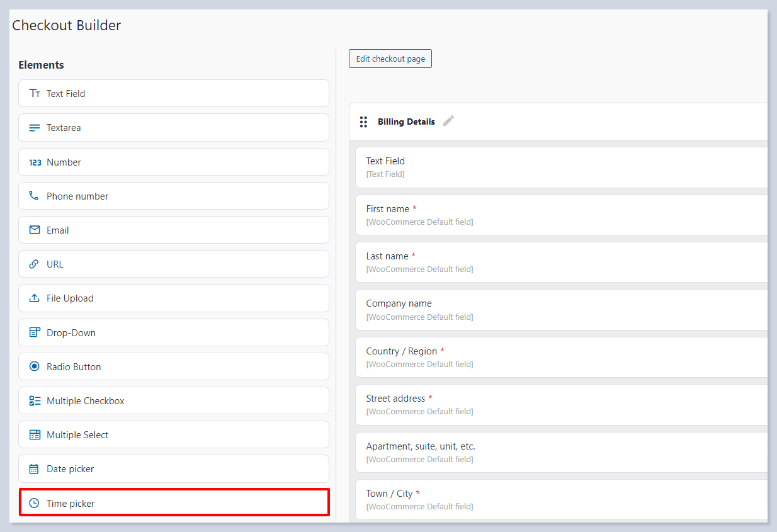Open the Edit checkout page button
This screenshot has height=532, width=777.
(x=390, y=59)
